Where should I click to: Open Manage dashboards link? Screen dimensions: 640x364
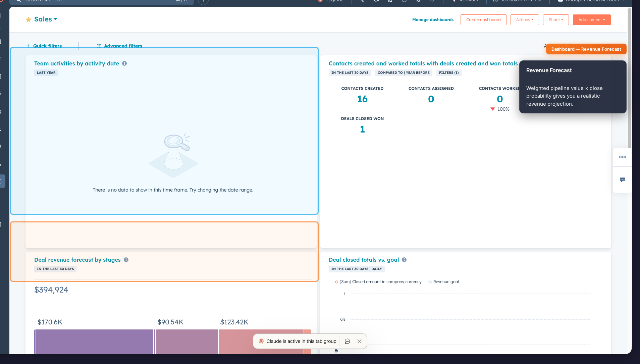tap(433, 20)
